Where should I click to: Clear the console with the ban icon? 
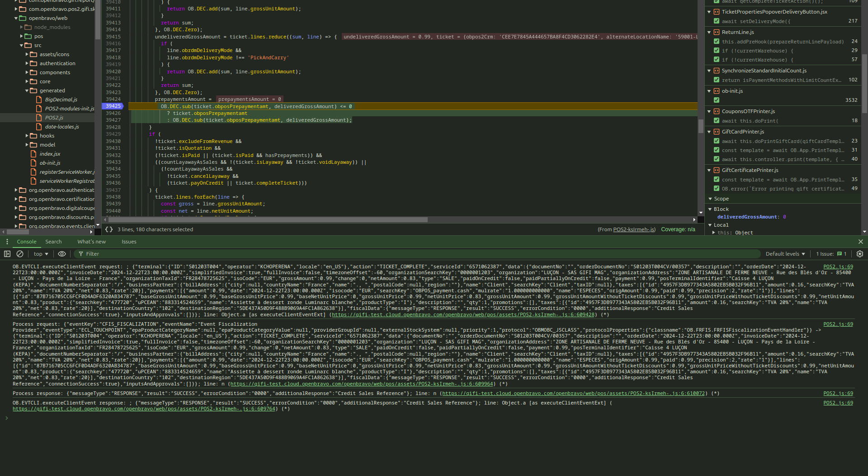pyautogui.click(x=20, y=254)
